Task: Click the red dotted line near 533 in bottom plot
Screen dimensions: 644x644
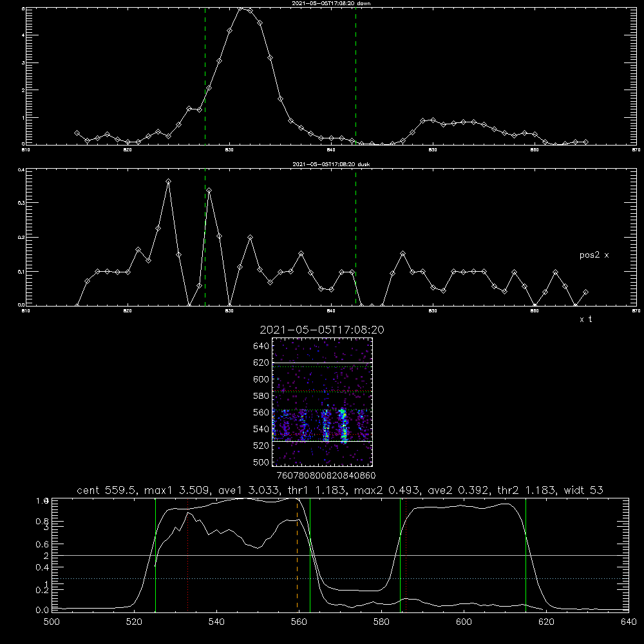Action: click(187, 555)
